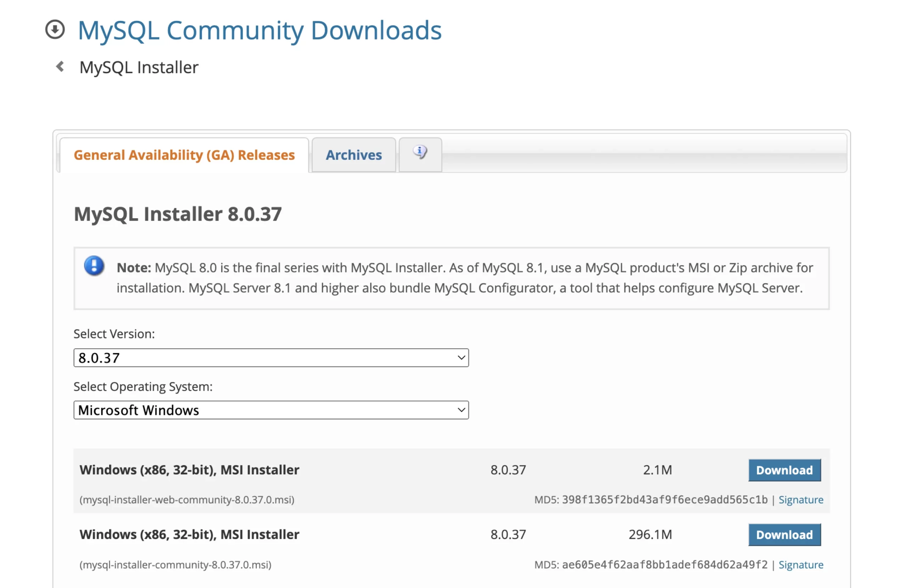The image size is (907, 588).
Task: Open the MySQL Community Downloads heading link
Action: (x=260, y=30)
